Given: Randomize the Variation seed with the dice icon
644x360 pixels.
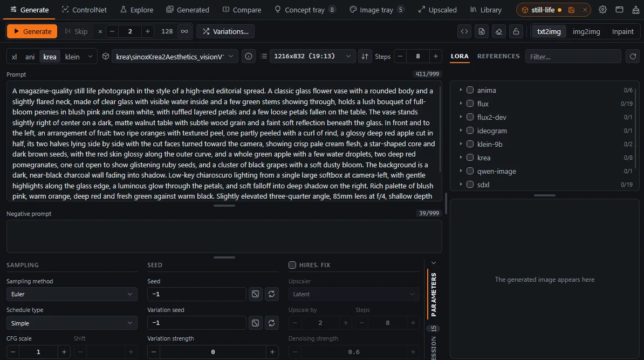Looking at the screenshot, I should point(256,323).
